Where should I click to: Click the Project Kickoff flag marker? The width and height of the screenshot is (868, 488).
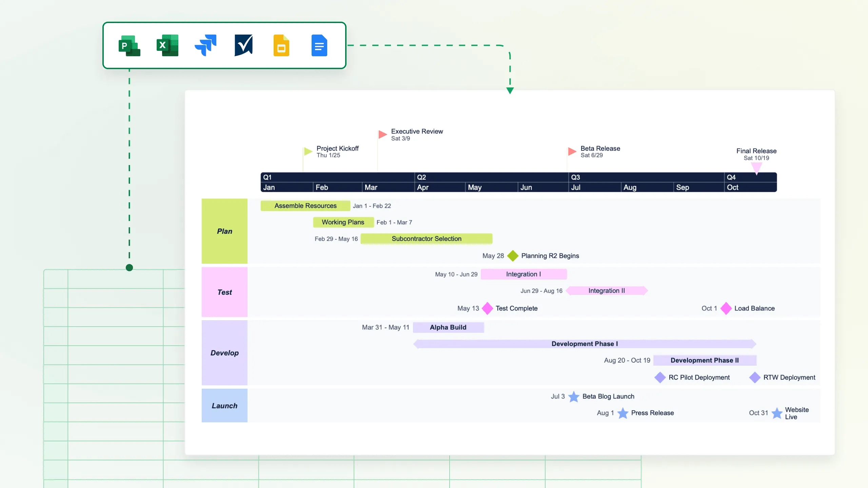pos(308,151)
